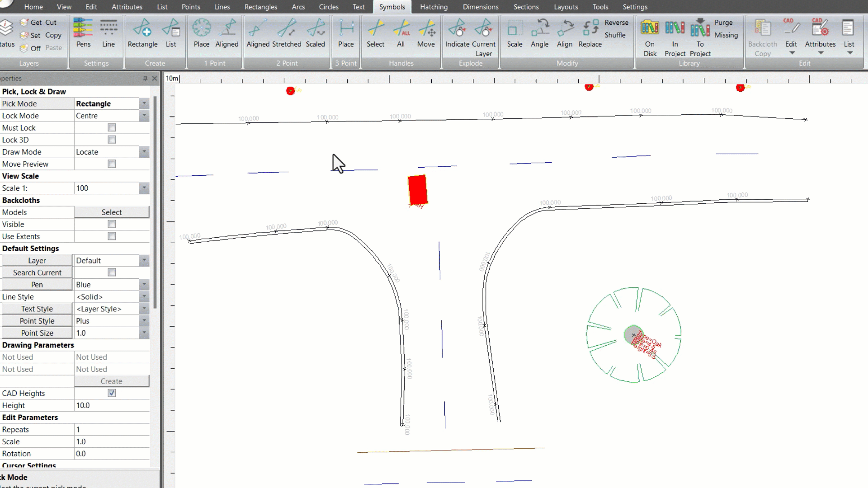Open the Pick Mode dropdown
Viewport: 868px width, 488px height.
pyautogui.click(x=144, y=103)
